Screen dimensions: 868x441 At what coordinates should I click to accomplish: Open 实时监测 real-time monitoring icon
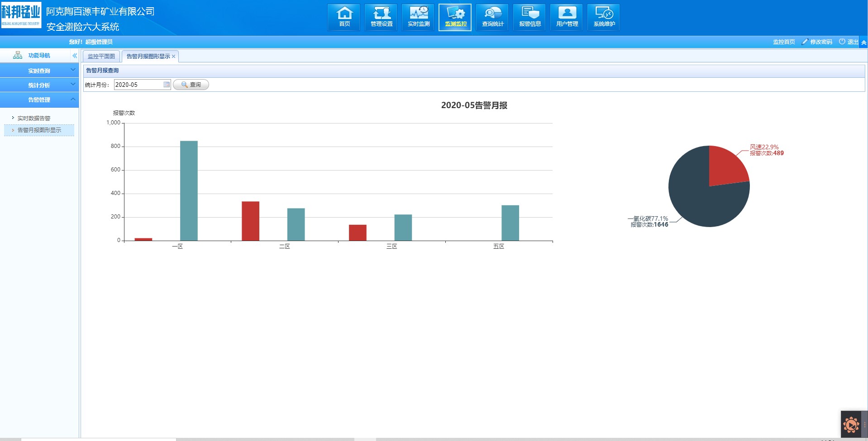[418, 17]
